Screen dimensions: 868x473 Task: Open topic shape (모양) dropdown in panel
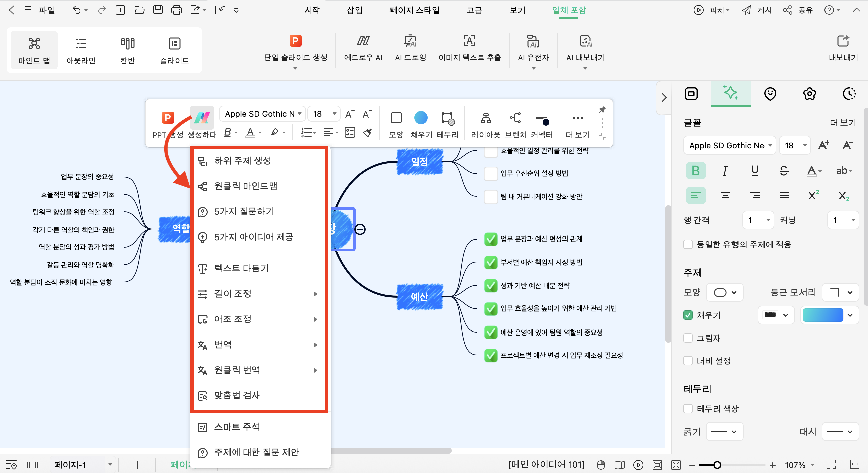click(724, 292)
